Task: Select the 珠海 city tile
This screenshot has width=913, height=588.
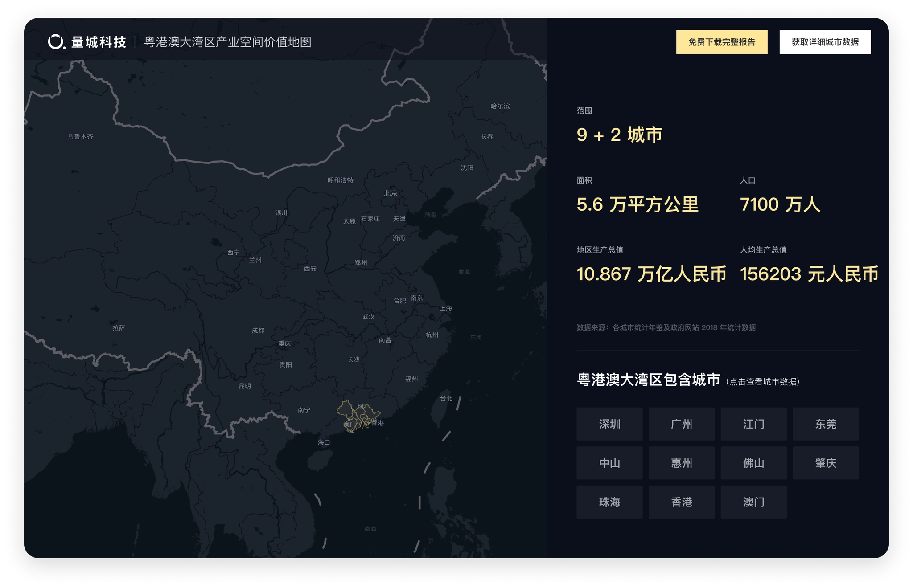Action: tap(609, 502)
